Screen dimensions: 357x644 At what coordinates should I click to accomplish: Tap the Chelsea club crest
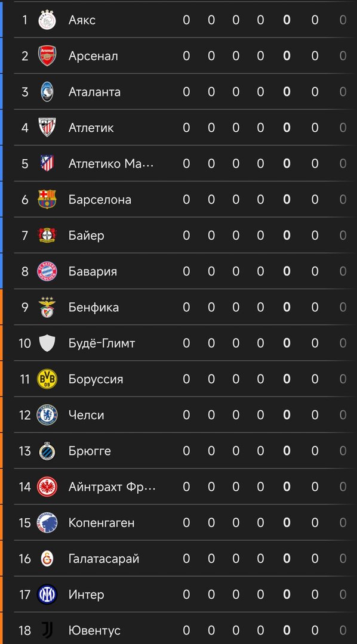[x=47, y=415]
